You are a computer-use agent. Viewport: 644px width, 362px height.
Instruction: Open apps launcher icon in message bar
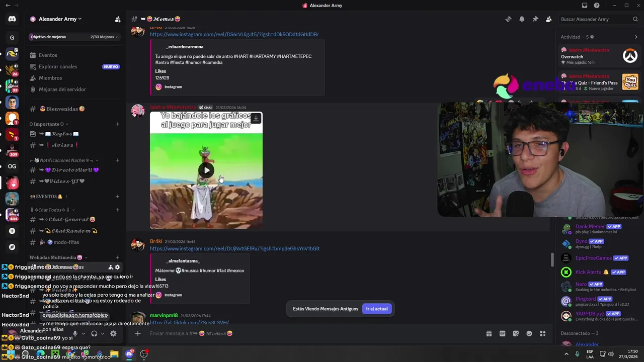pos(543,333)
